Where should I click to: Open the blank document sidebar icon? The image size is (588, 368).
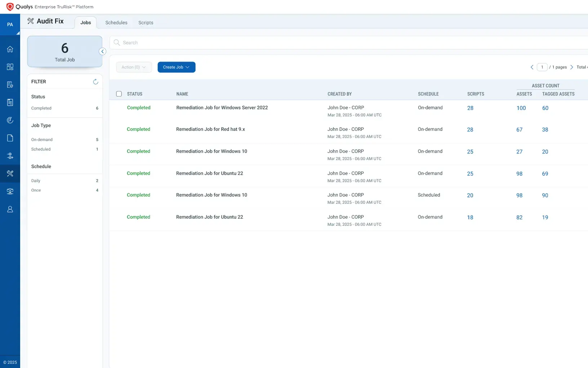tap(10, 138)
